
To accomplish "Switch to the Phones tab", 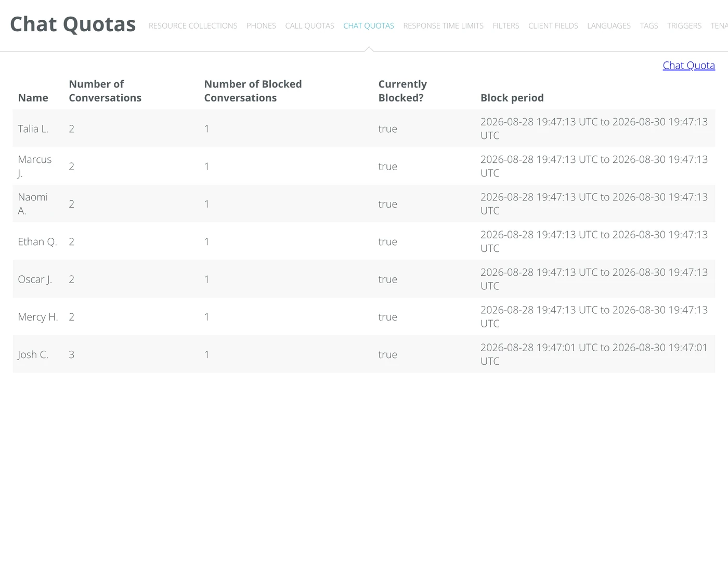I will [261, 25].
